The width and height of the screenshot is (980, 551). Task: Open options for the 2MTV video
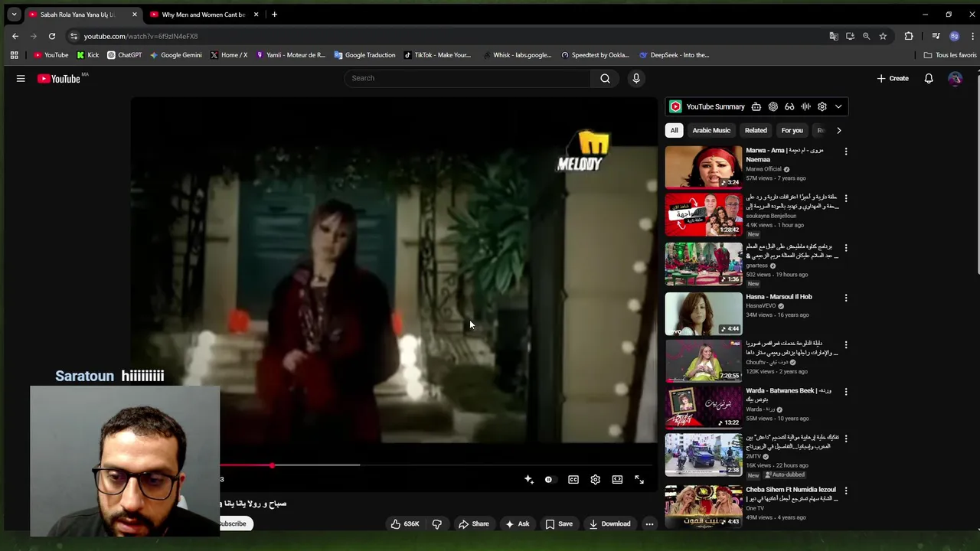click(x=846, y=439)
